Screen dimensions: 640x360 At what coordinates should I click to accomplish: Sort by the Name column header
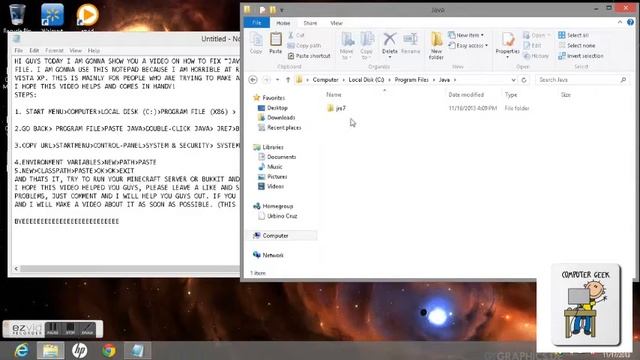pyautogui.click(x=333, y=95)
